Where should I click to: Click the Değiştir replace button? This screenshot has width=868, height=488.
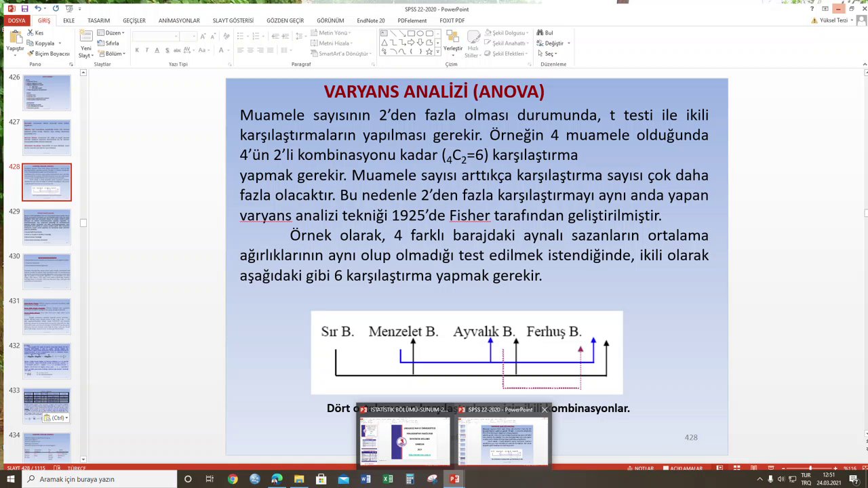tap(553, 43)
